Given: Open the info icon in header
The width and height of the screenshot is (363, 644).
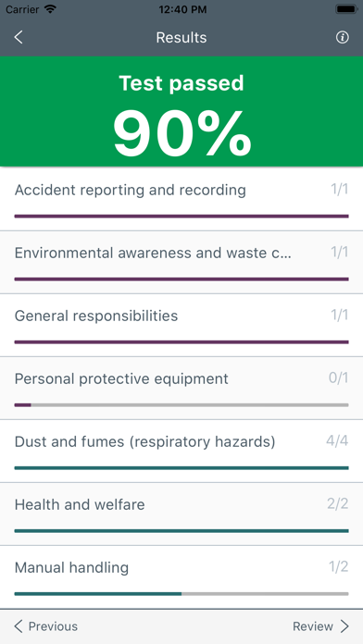Looking at the screenshot, I should pos(342,37).
